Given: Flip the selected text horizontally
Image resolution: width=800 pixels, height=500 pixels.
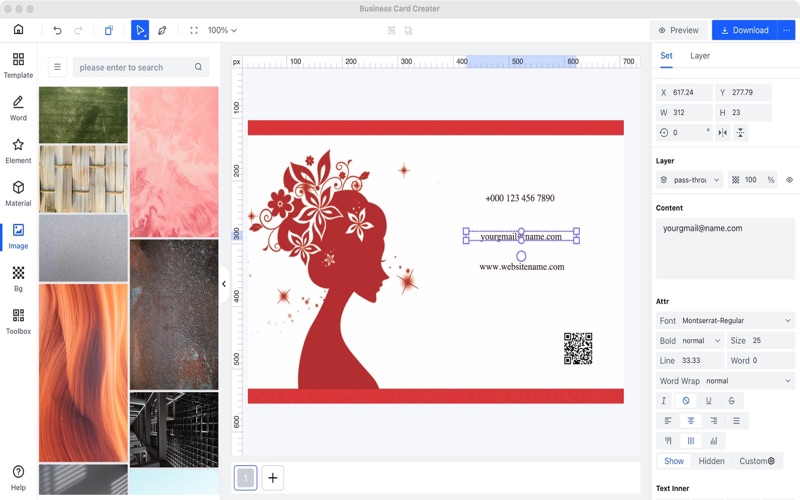Looking at the screenshot, I should pos(723,132).
